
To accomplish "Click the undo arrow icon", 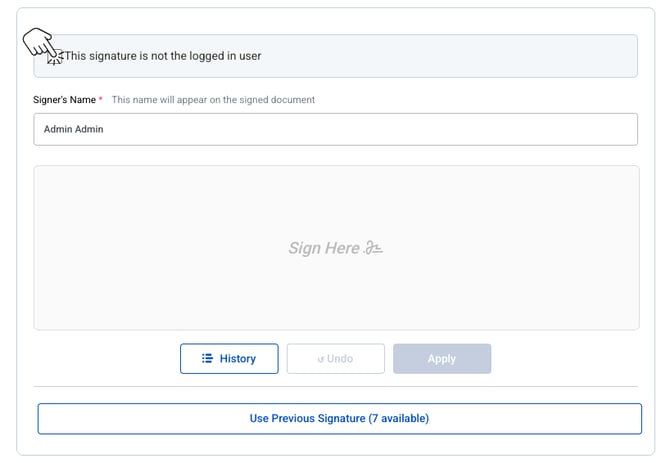I will tap(320, 359).
